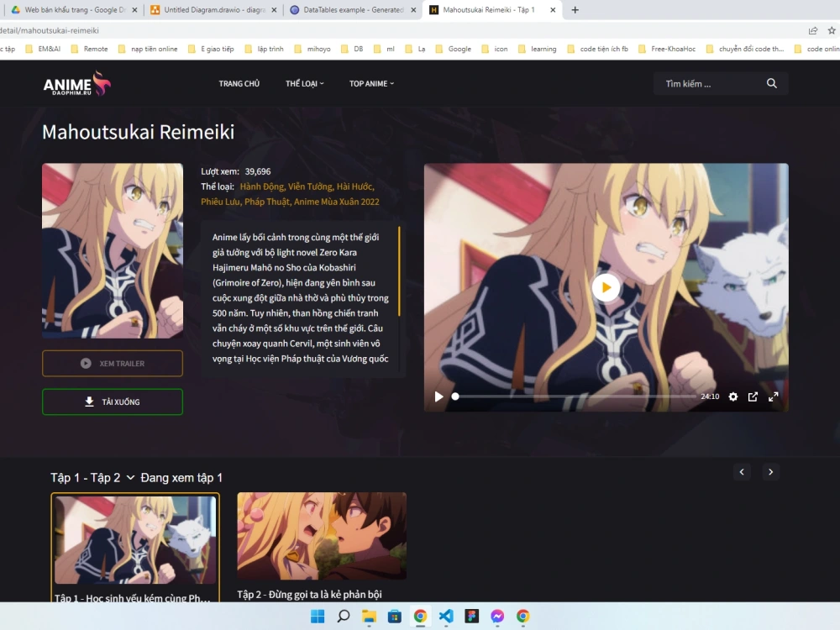This screenshot has height=630, width=840.
Task: Open the DB bookmark folder
Action: tap(352, 49)
